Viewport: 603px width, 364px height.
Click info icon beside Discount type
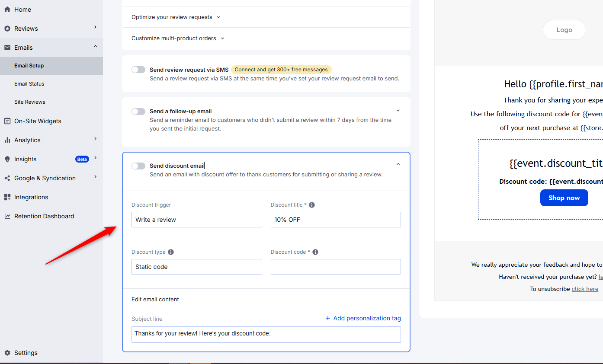[x=171, y=252]
